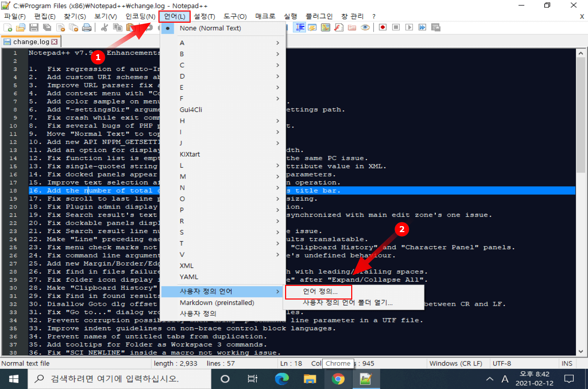Expand the V languages submenu

223,255
